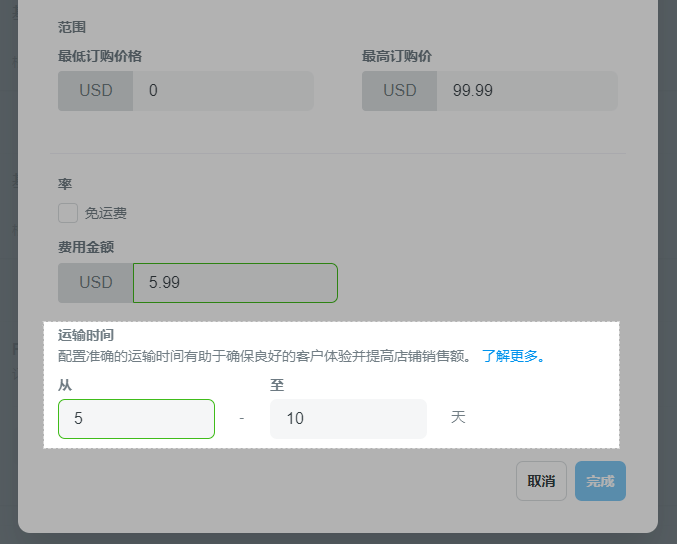The width and height of the screenshot is (677, 544).
Task: Click the 天 unit text
Action: coord(458,417)
